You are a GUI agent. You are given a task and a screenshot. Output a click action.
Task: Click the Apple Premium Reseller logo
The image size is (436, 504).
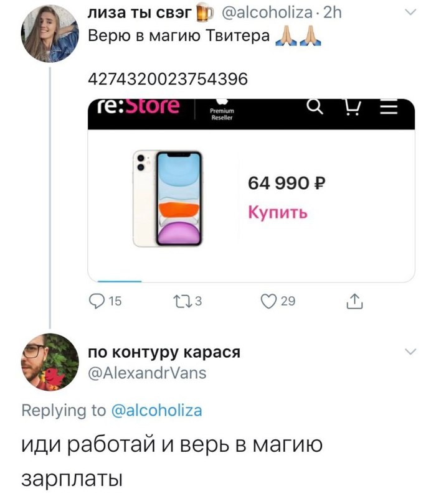[x=222, y=110]
